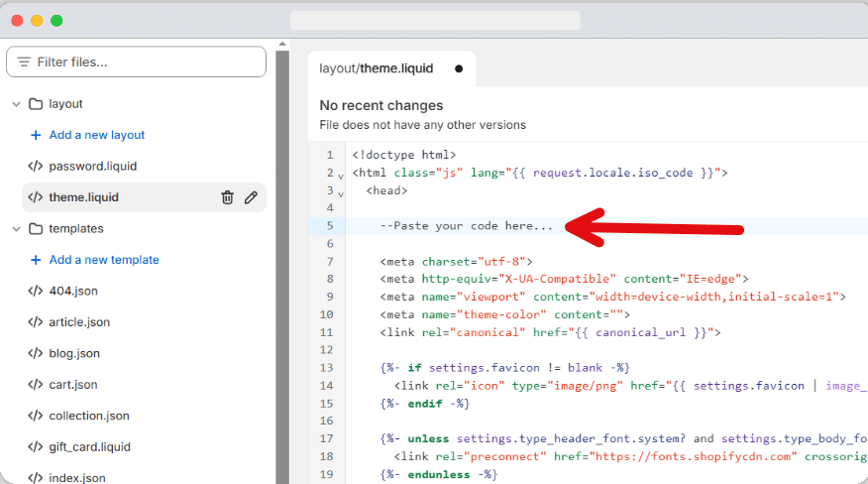Image resolution: width=868 pixels, height=484 pixels.
Task: Click the 'endunless' line in the editor
Action: point(438,474)
